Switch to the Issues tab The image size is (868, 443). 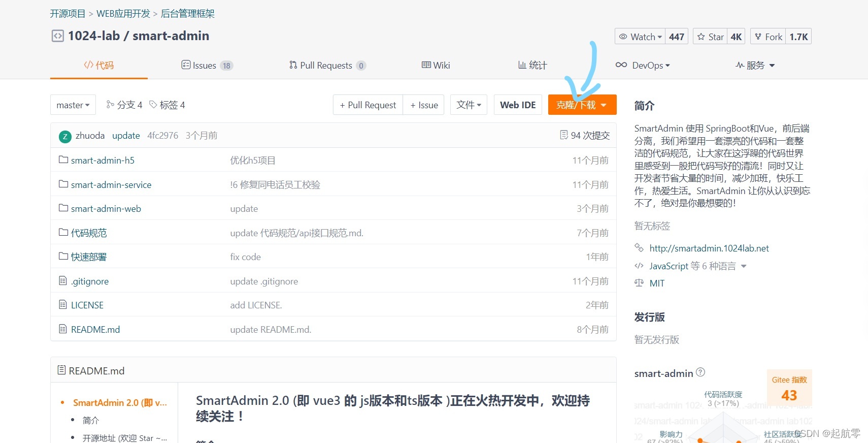click(x=207, y=65)
